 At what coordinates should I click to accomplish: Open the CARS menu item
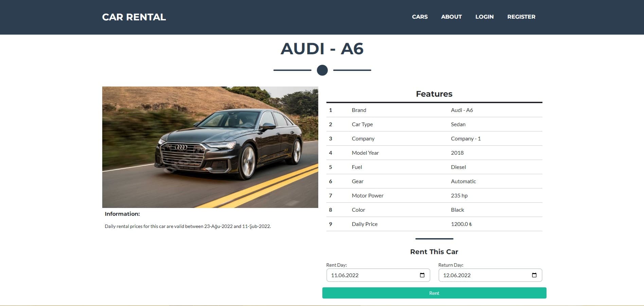pos(420,17)
